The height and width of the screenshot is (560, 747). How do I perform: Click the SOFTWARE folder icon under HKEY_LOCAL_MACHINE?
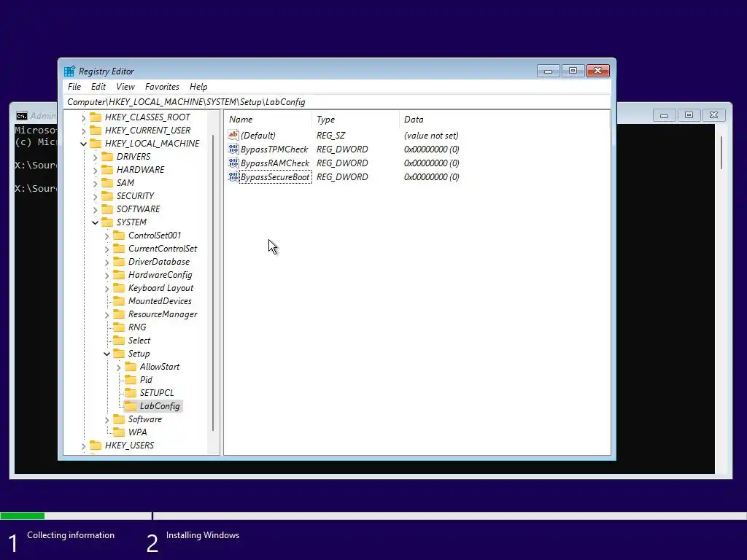[x=108, y=209]
